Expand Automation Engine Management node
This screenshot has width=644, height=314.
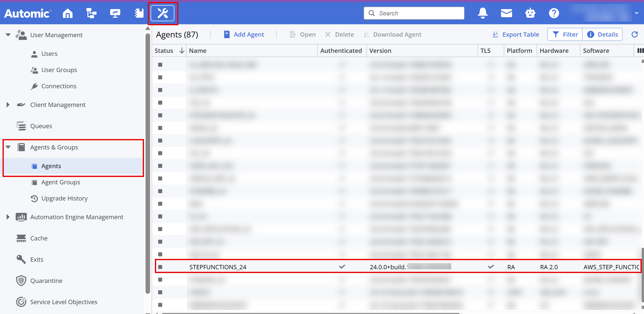pos(8,217)
